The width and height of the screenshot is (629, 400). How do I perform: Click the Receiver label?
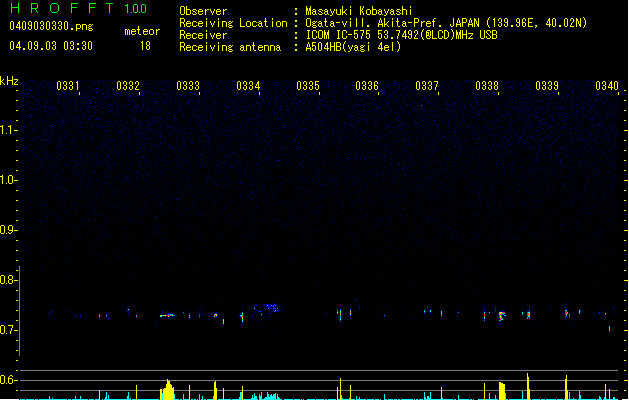[x=203, y=35]
